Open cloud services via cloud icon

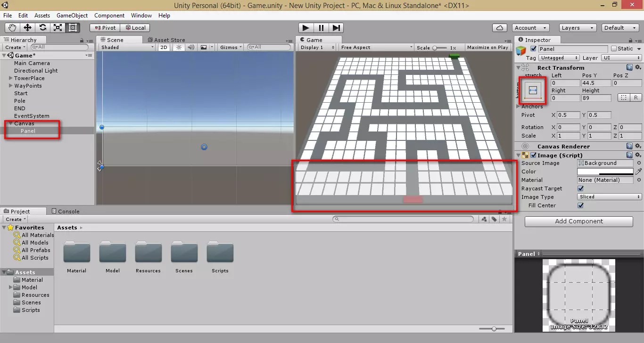[x=499, y=28]
